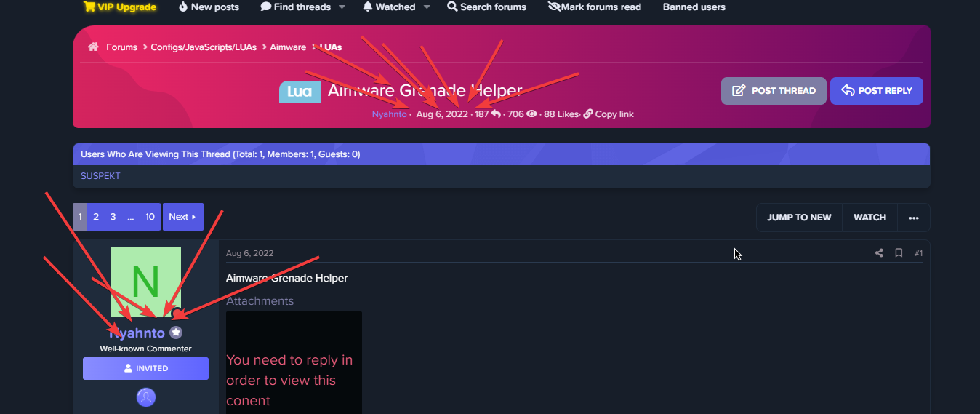Viewport: 980px width, 414px height.
Task: Click JUMP TO NEW
Action: click(799, 218)
